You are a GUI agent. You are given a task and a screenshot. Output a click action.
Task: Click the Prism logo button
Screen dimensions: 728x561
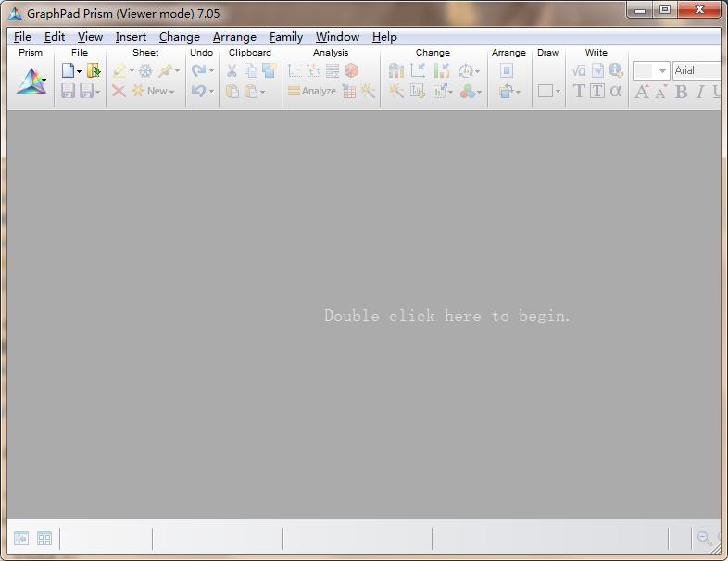[29, 81]
